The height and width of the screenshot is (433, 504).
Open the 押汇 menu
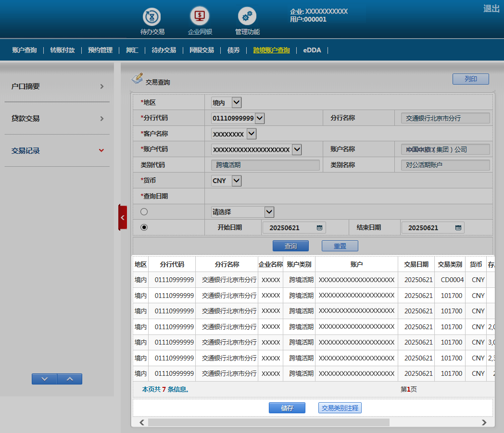(x=132, y=50)
